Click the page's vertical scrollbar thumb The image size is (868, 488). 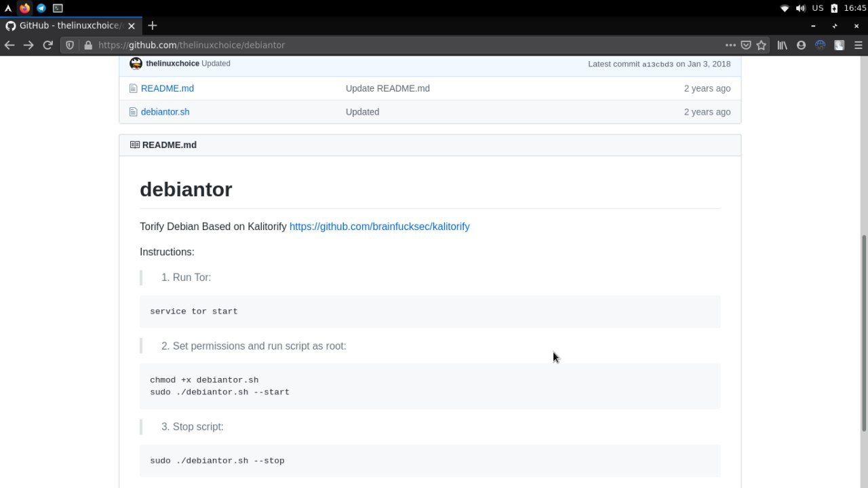point(864,333)
